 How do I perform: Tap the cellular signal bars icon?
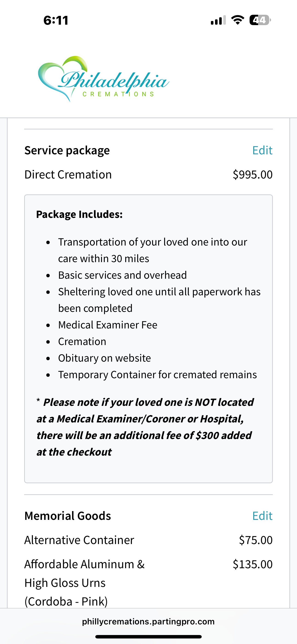218,20
